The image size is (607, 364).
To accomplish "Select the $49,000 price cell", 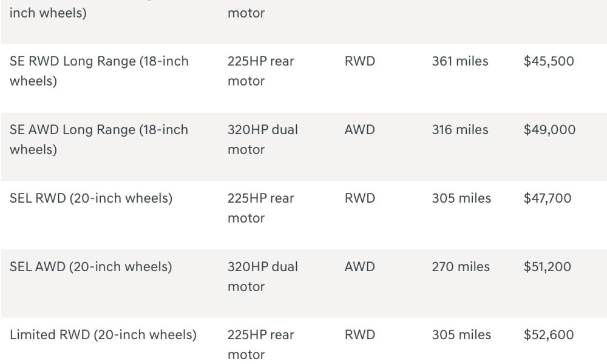I will pos(549,130).
